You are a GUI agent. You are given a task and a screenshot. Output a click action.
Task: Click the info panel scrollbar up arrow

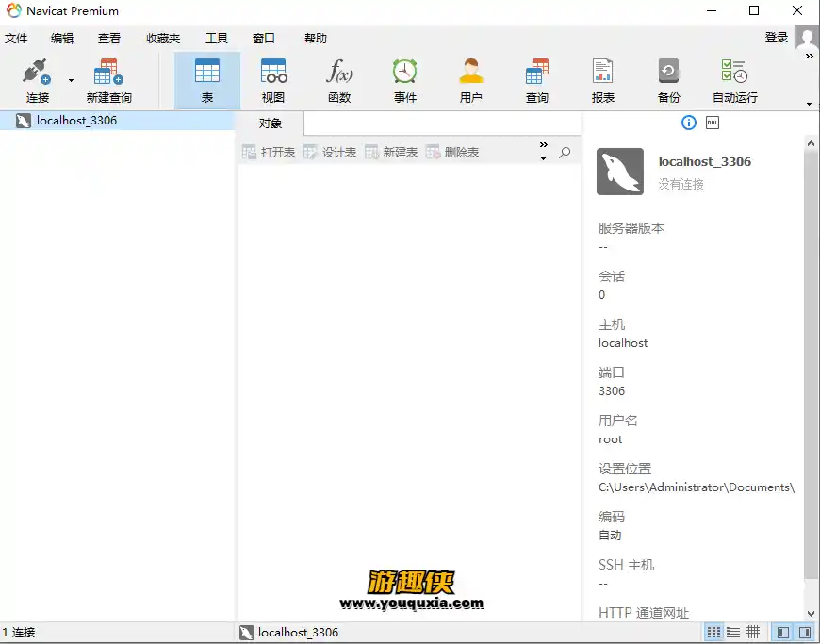811,143
